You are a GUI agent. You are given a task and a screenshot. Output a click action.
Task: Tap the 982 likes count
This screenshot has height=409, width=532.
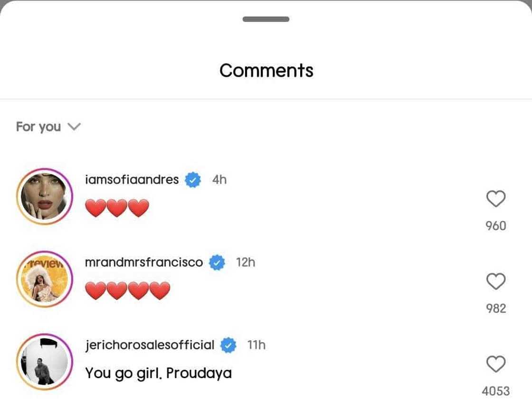click(496, 308)
